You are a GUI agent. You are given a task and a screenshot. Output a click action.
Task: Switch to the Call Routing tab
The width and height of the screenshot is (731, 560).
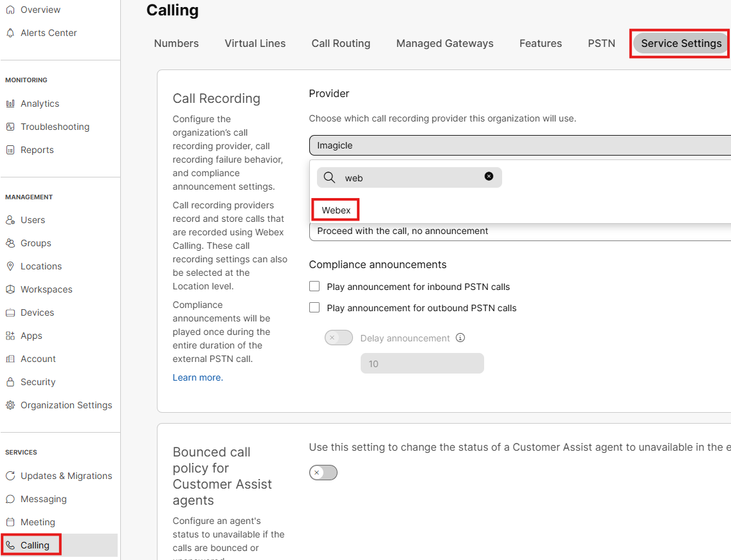pos(341,44)
